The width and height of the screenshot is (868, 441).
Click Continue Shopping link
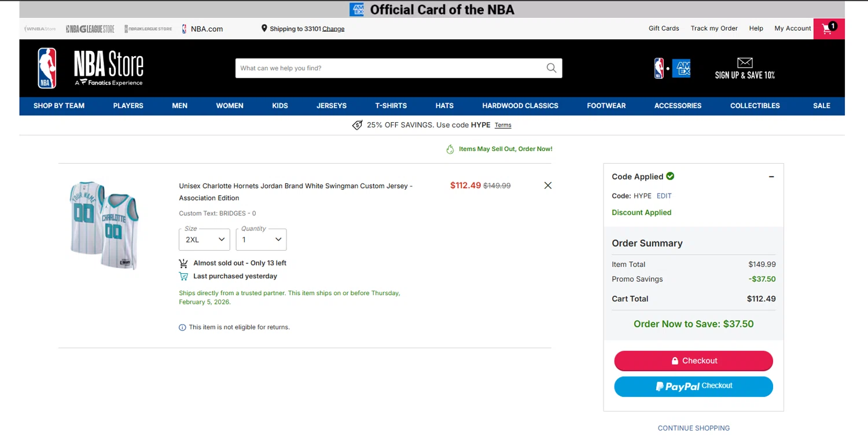693,428
